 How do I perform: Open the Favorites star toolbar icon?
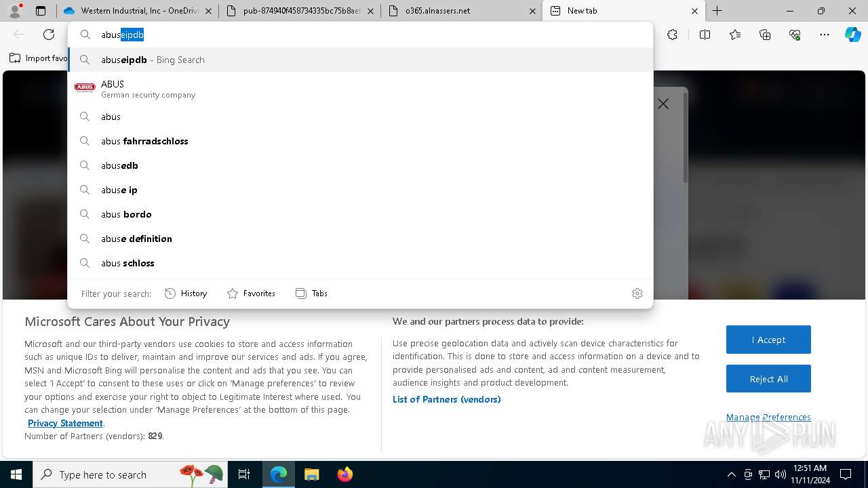tap(735, 35)
